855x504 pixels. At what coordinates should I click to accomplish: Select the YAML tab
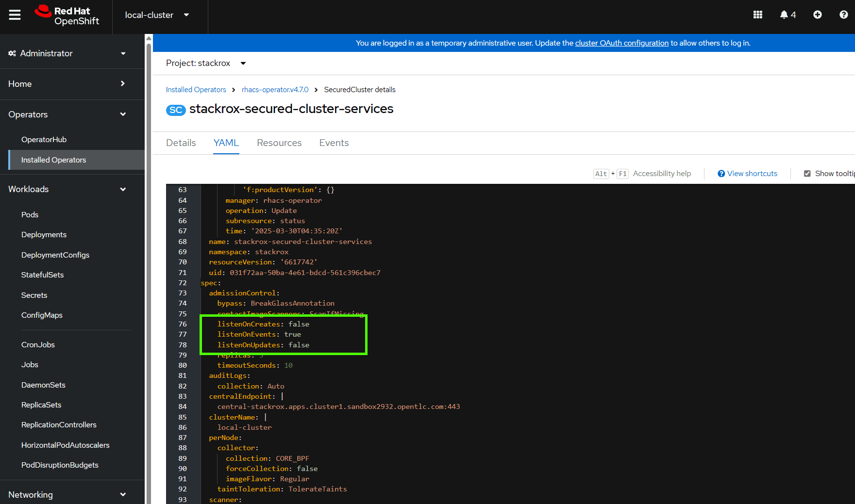click(x=226, y=143)
